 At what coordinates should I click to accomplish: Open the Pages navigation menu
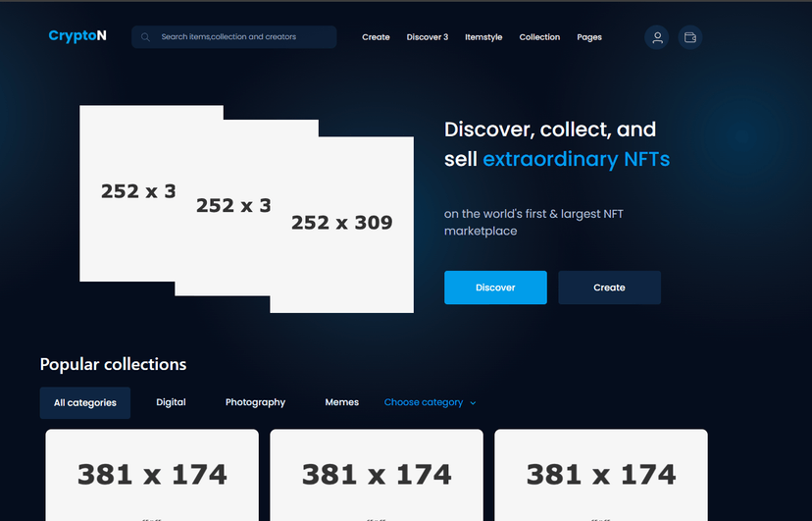[589, 37]
